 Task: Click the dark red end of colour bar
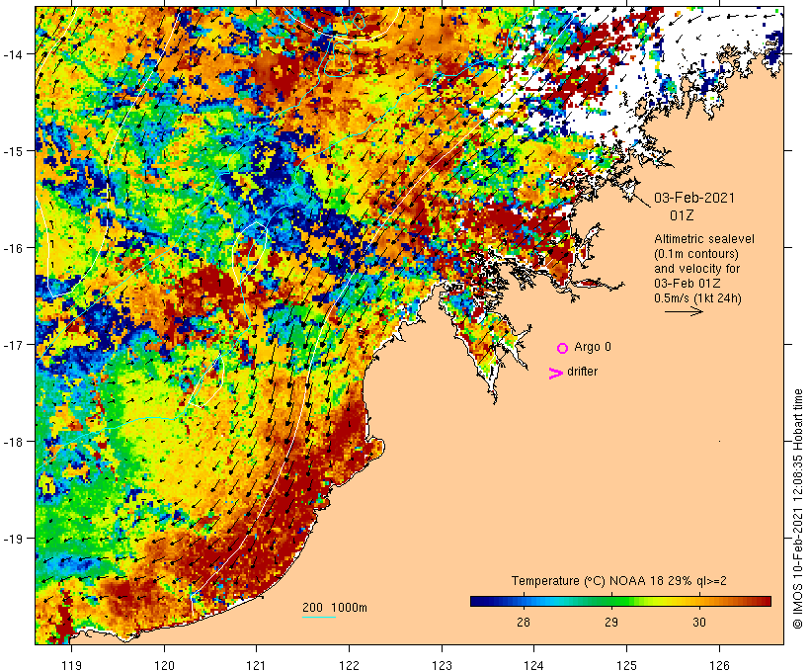pyautogui.click(x=765, y=601)
